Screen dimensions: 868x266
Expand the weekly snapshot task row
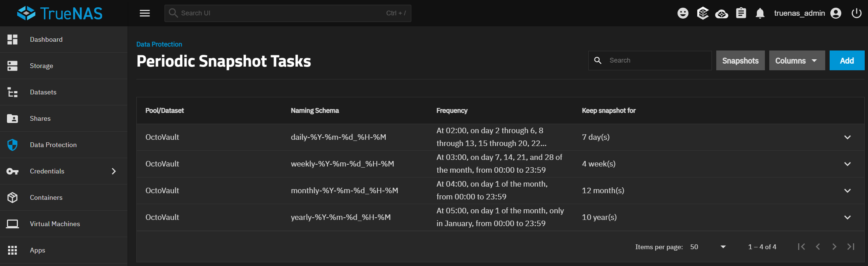(x=847, y=164)
